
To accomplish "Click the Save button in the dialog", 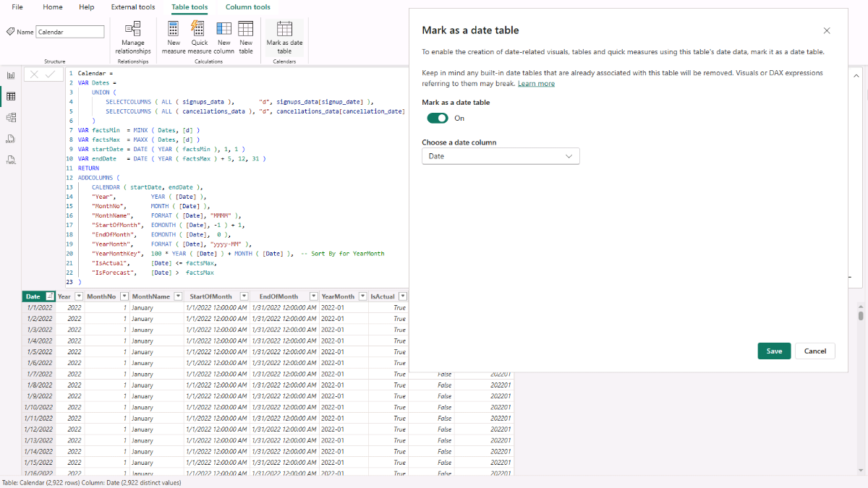I will tap(774, 351).
